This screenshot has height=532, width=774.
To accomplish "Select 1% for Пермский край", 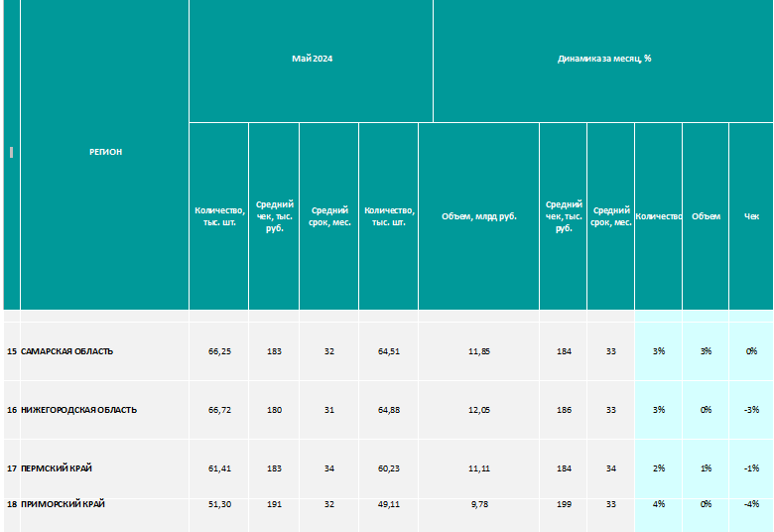I will tap(706, 467).
